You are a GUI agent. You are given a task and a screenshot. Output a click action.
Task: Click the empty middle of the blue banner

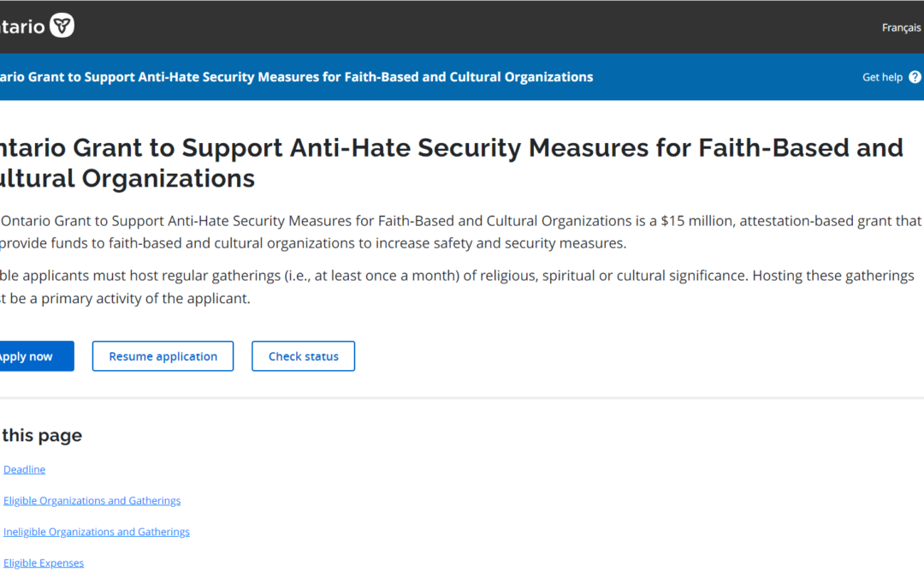(727, 77)
